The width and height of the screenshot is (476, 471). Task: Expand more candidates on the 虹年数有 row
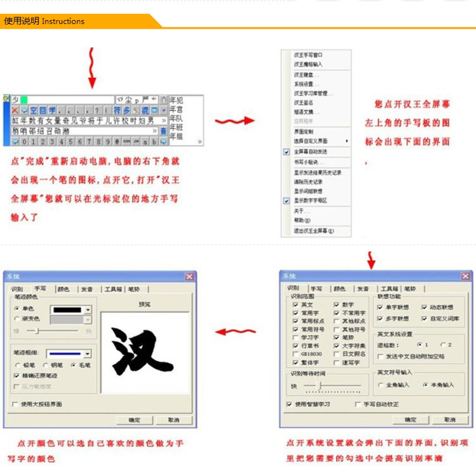164,121
